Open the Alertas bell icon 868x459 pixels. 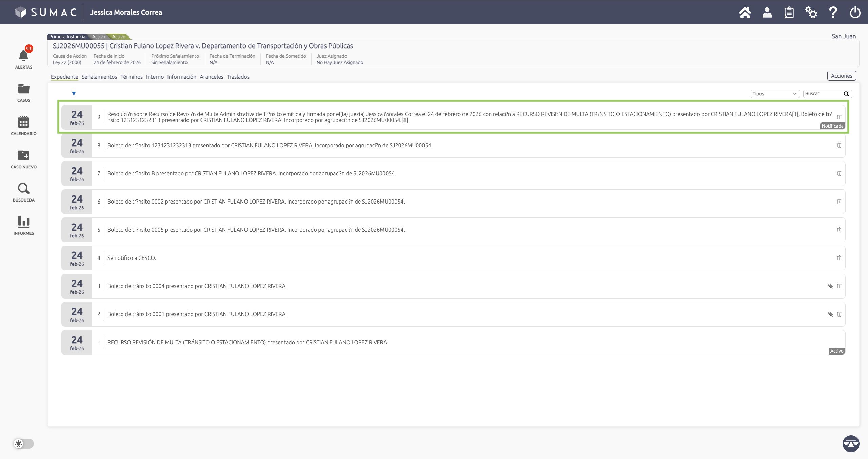tap(23, 56)
